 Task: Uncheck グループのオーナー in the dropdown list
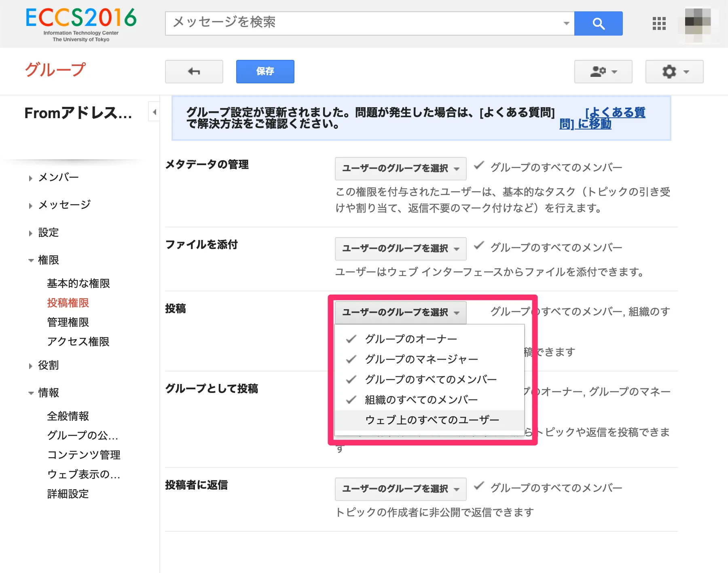point(411,339)
